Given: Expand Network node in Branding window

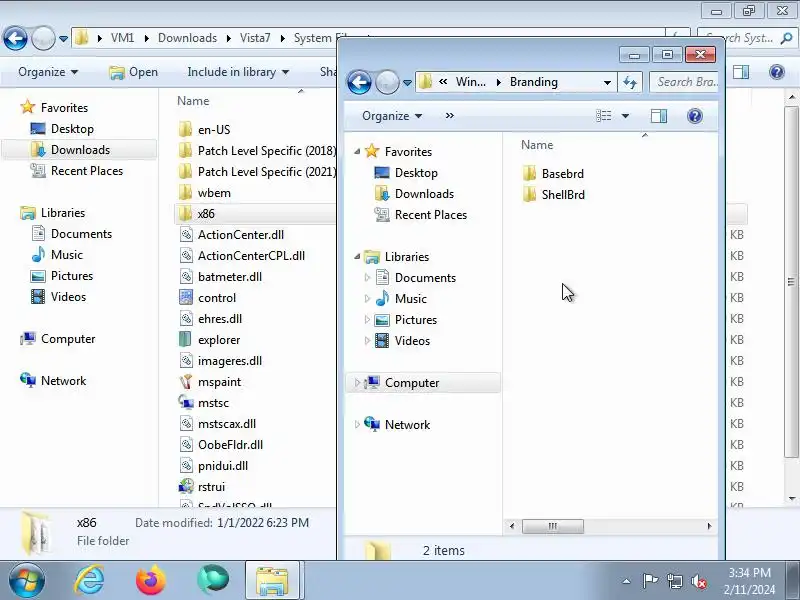Looking at the screenshot, I should click(x=357, y=424).
